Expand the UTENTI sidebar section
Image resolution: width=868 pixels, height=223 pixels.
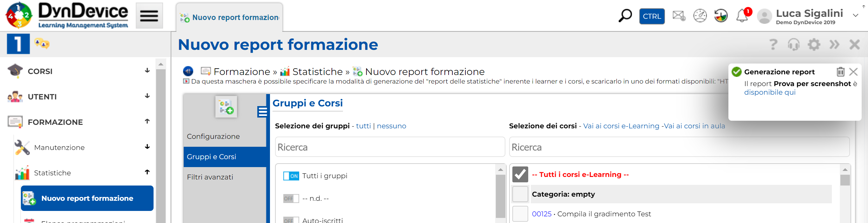(x=147, y=96)
